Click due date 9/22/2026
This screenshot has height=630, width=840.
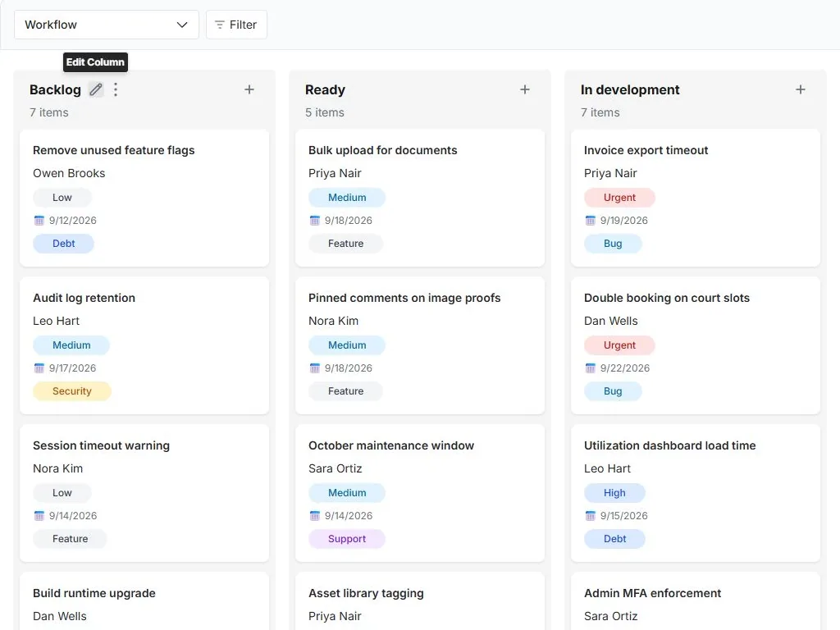[x=624, y=368]
